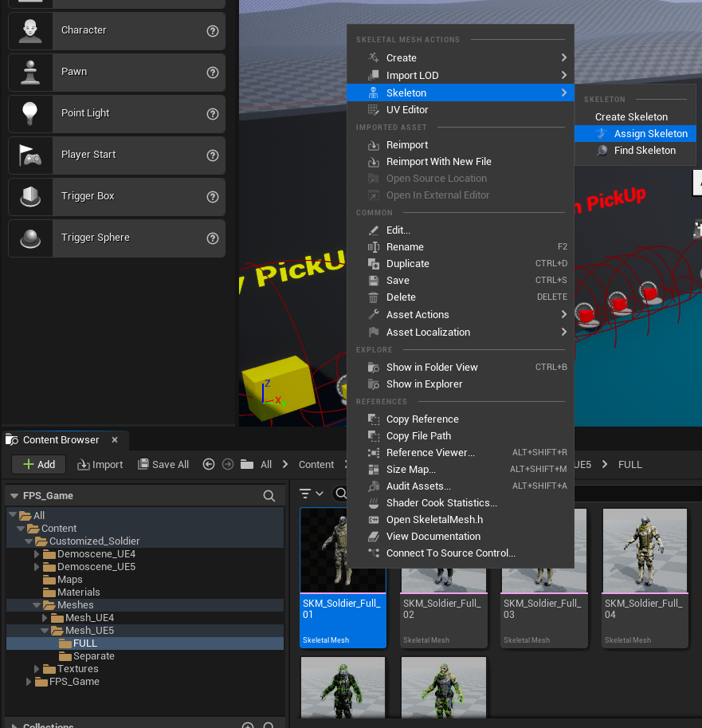The image size is (702, 728).
Task: Click the Save All button
Action: 163,465
